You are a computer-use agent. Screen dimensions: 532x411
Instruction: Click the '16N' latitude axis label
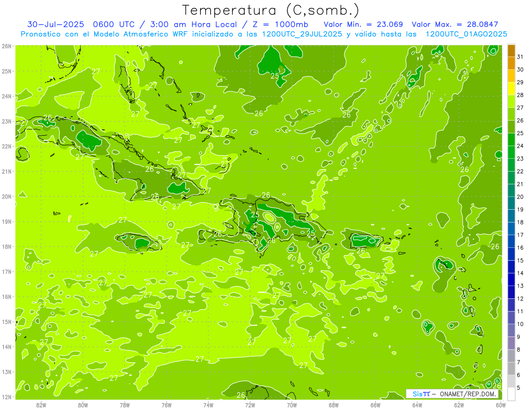point(7,297)
